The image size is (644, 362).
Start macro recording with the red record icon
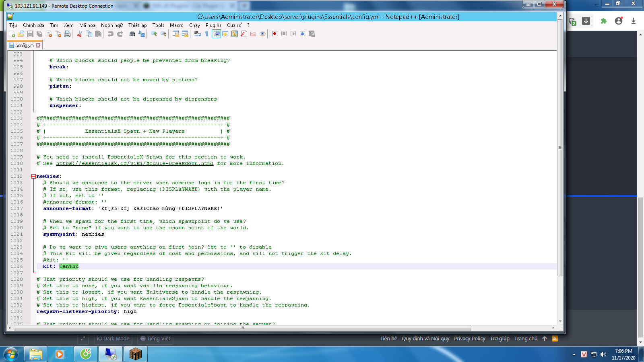(275, 34)
